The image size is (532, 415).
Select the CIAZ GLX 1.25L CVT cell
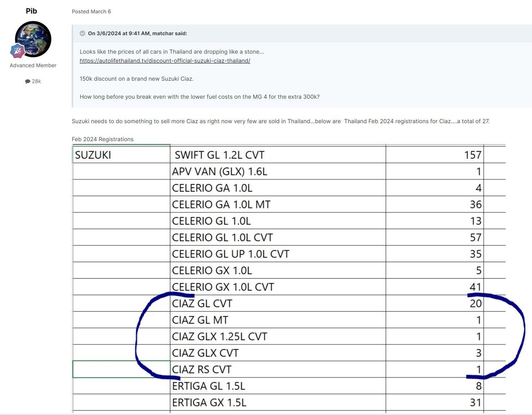tap(278, 336)
